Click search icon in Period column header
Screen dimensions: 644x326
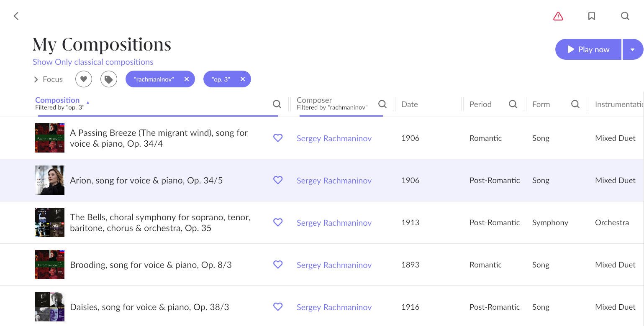[x=513, y=104]
